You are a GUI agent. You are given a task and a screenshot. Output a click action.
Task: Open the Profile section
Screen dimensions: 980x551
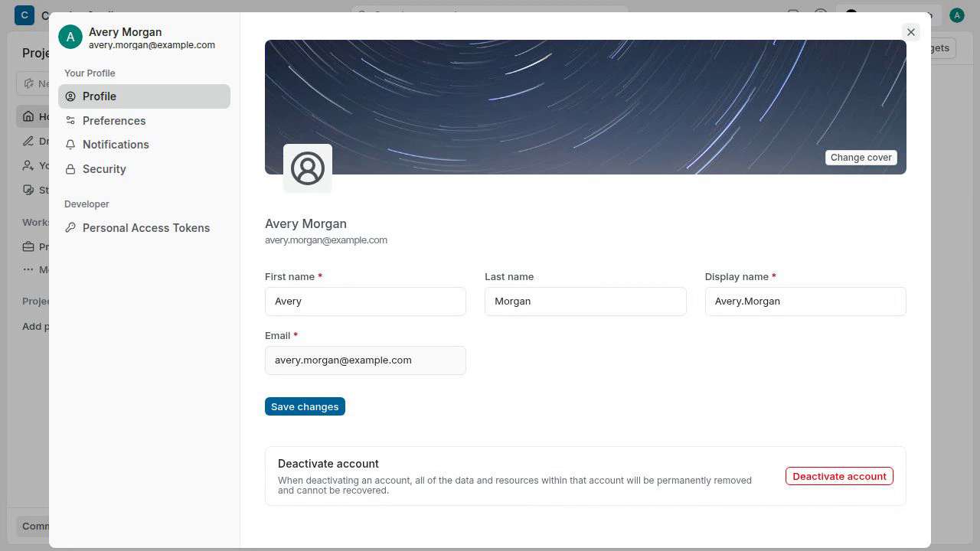coord(144,96)
